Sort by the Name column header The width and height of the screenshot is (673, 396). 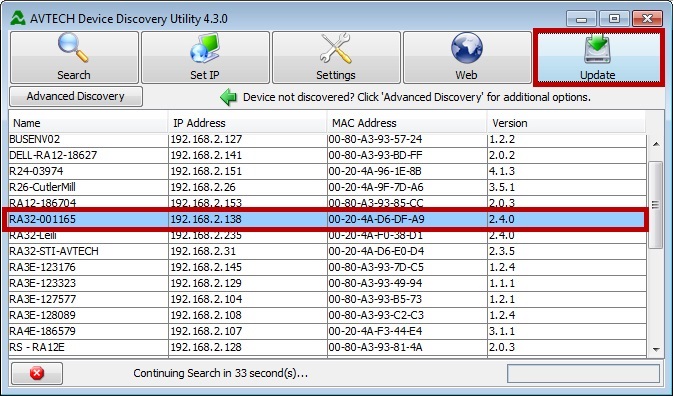[x=88, y=123]
